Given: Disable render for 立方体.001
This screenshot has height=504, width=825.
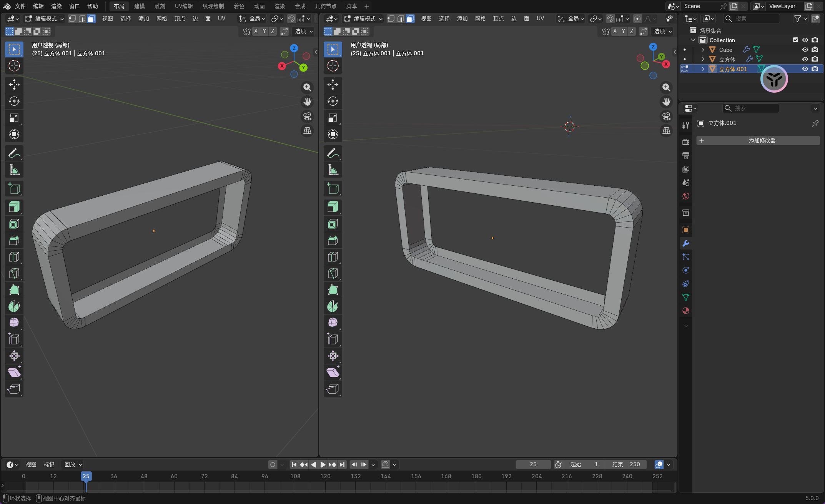Looking at the screenshot, I should click(x=815, y=69).
